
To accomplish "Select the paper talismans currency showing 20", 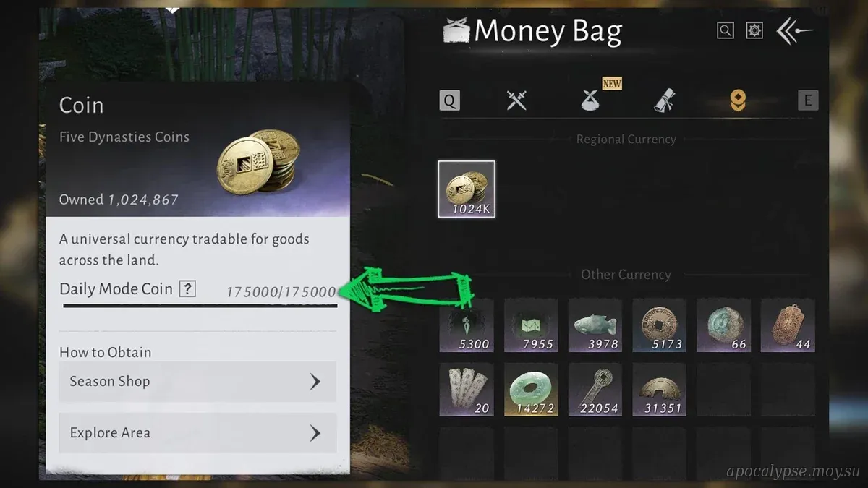I will tap(467, 389).
